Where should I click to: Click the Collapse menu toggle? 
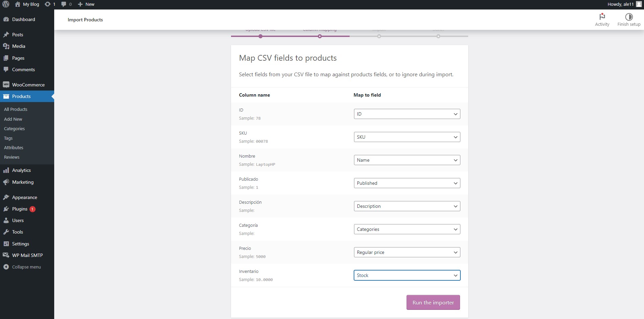pos(26,267)
